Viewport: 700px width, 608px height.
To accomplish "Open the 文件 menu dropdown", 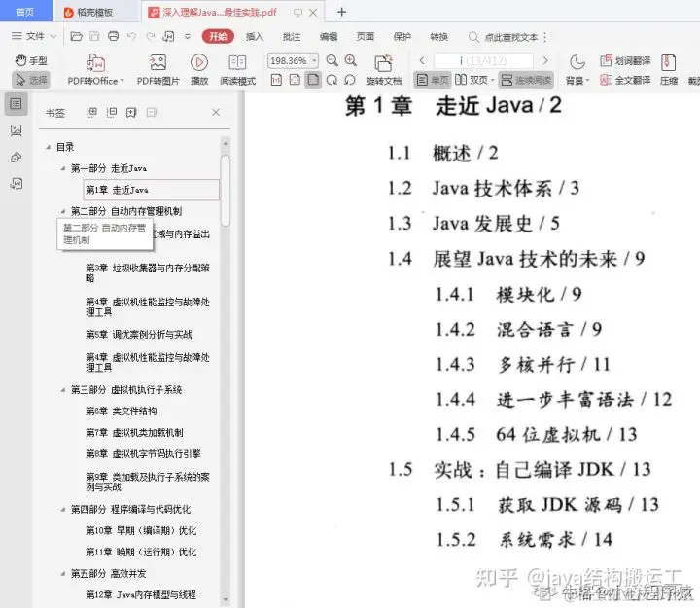I will [34, 36].
